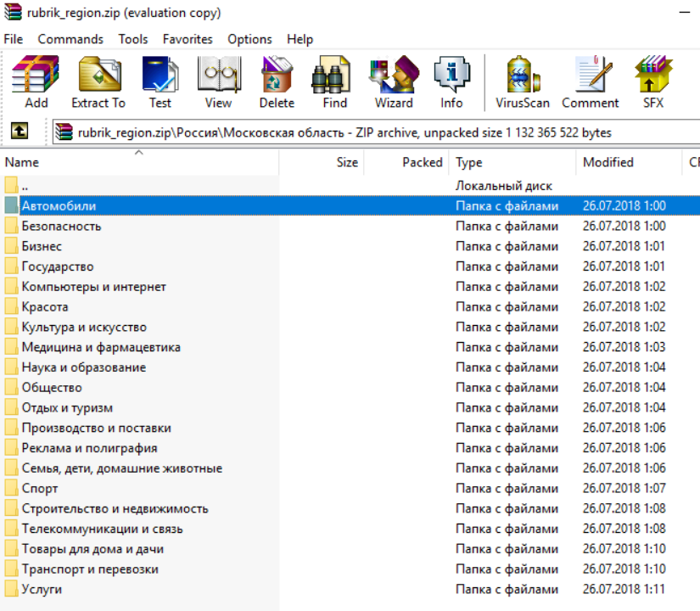Click the Extract To toolbar icon
700x611 pixels.
tap(98, 82)
